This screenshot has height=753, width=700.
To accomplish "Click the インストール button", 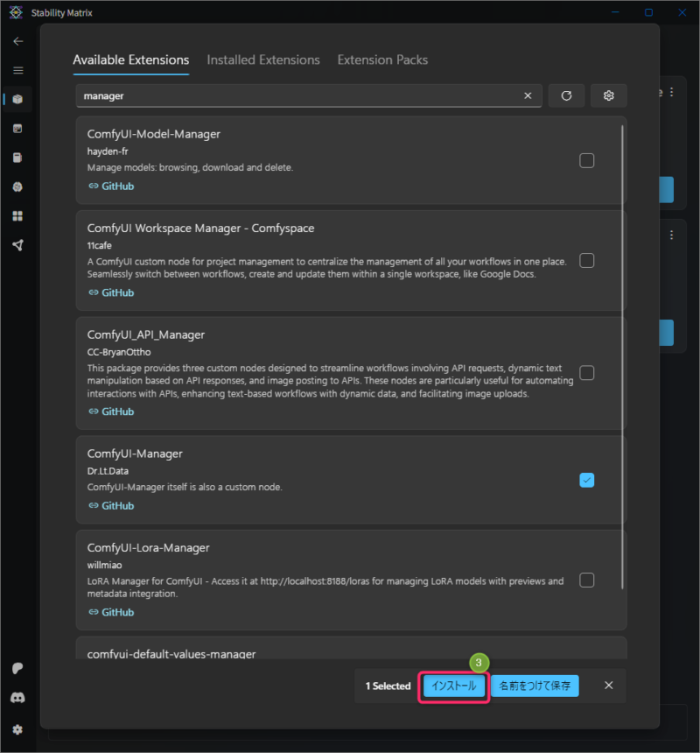I will pos(454,686).
